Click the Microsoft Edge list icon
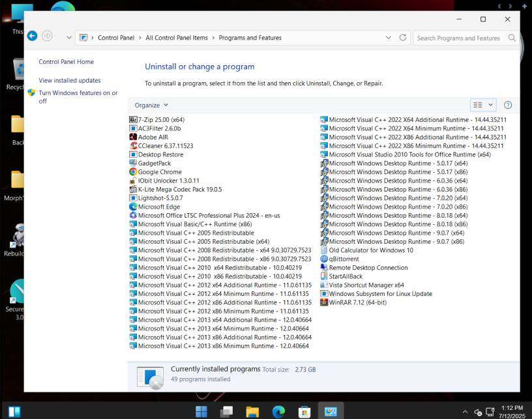The image size is (532, 419). (133, 207)
